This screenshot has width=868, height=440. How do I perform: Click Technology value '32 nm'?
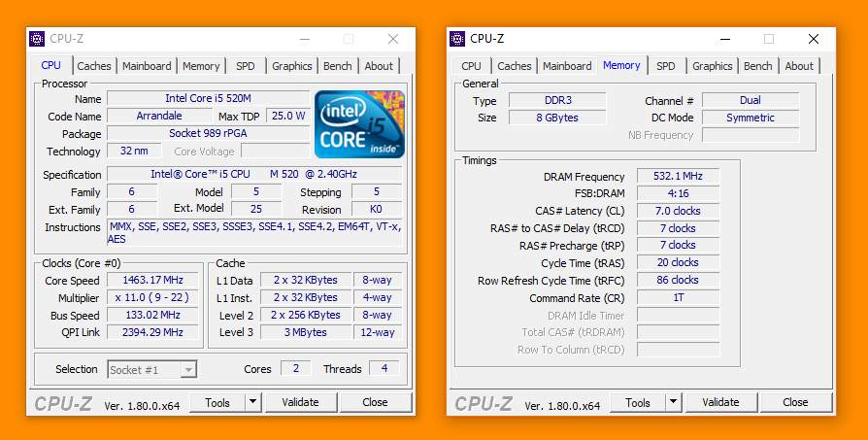pyautogui.click(x=134, y=151)
